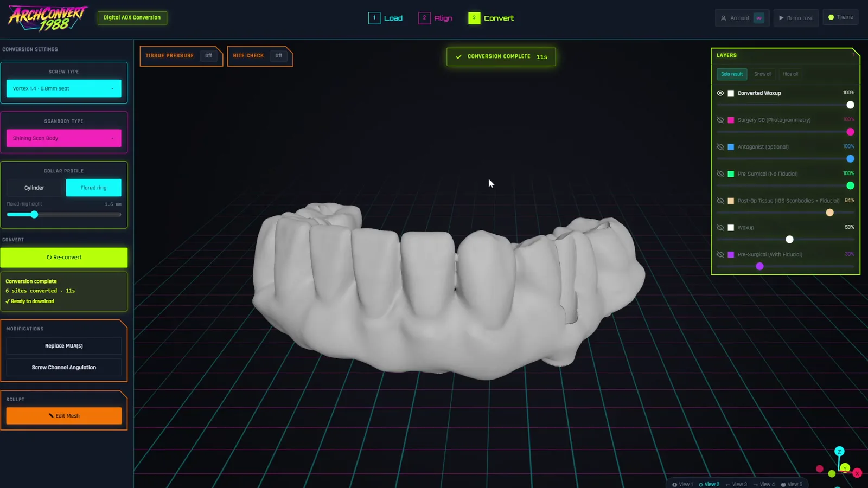Click Hide all layers
This screenshot has height=488, width=868.
[x=790, y=74]
